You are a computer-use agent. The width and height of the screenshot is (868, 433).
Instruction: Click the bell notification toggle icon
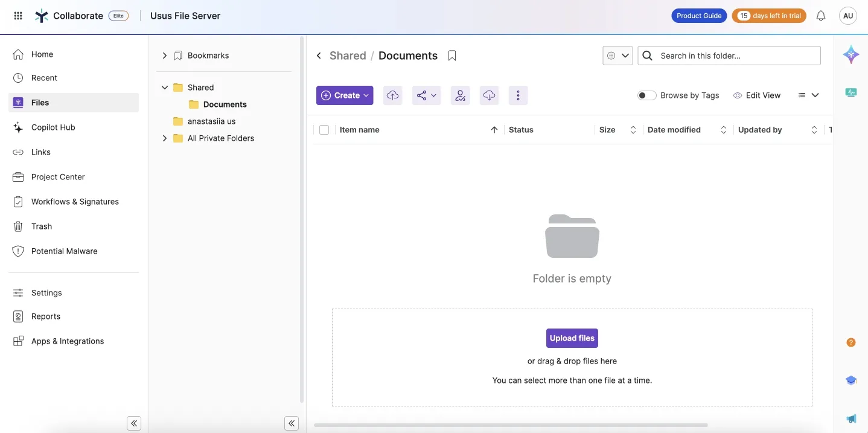820,15
